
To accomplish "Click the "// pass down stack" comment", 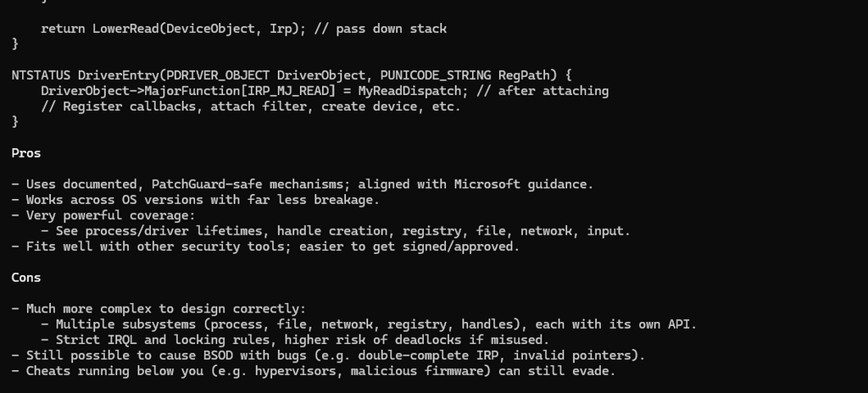I will point(380,29).
